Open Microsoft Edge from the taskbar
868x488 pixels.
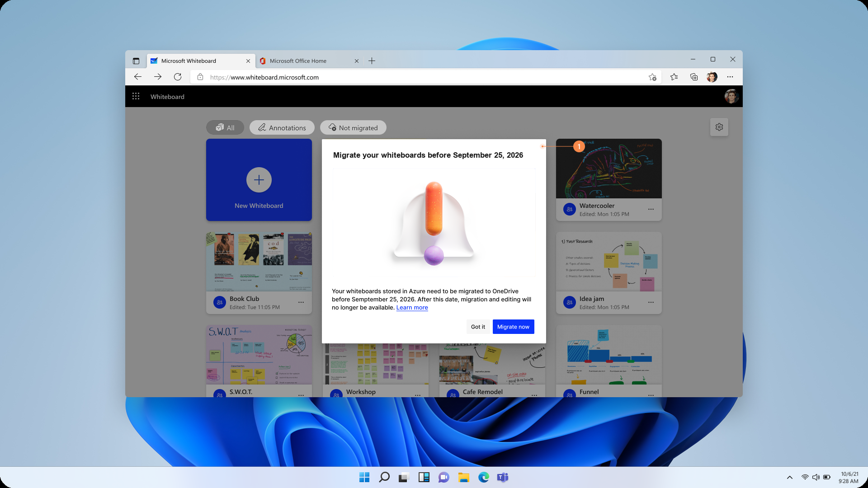483,477
